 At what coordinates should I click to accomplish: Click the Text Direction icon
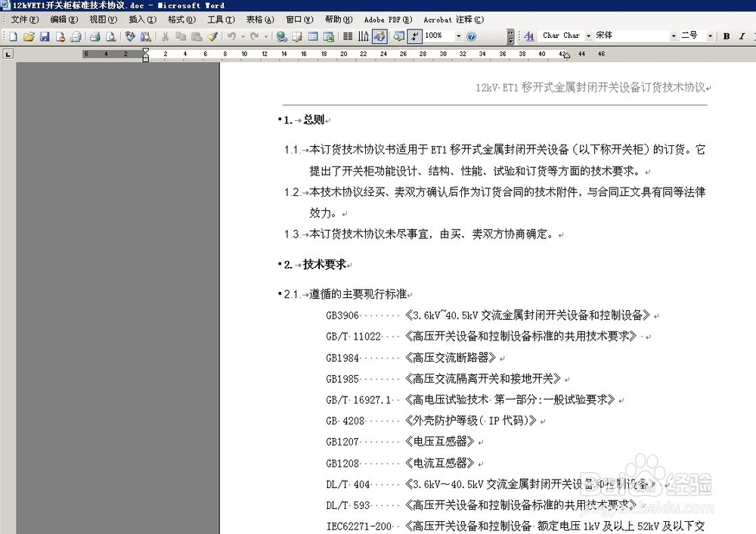click(x=364, y=36)
